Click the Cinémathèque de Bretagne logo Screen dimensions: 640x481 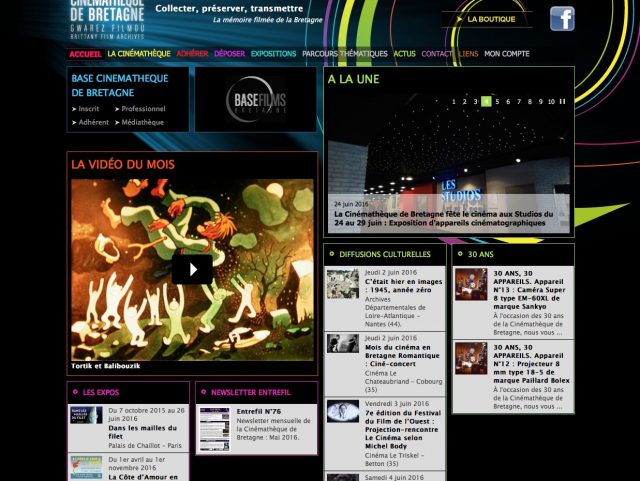pyautogui.click(x=107, y=20)
